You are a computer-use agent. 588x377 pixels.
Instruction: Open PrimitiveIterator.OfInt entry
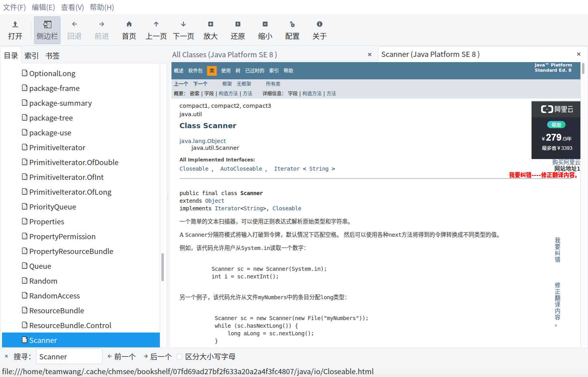(x=66, y=177)
